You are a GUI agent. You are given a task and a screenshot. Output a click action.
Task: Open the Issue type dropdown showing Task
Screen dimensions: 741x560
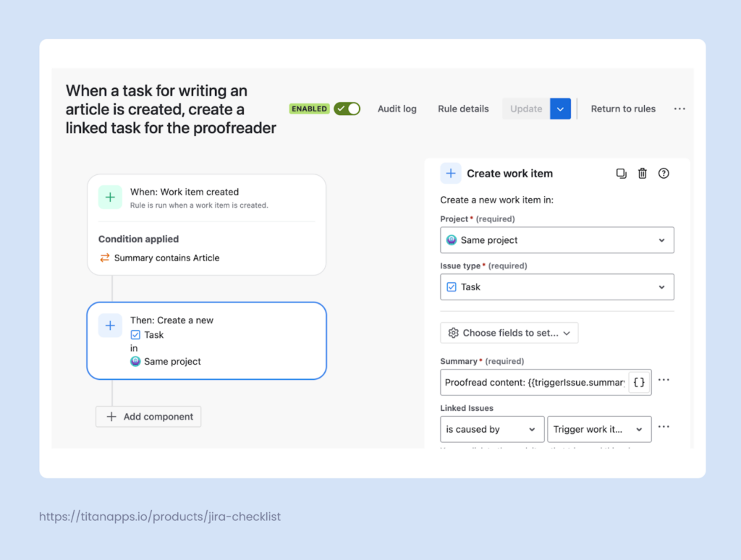[556, 287]
